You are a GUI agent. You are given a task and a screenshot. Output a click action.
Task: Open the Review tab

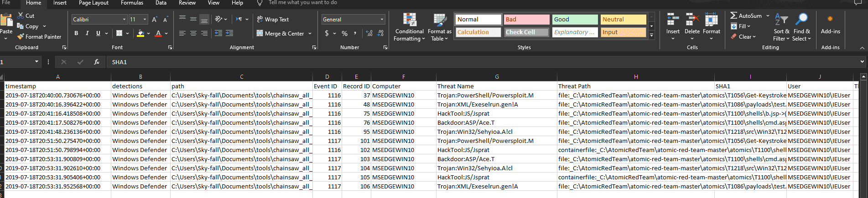click(187, 3)
